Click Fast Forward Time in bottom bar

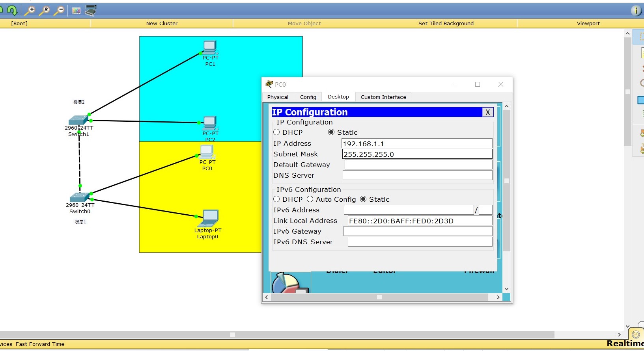[40, 344]
